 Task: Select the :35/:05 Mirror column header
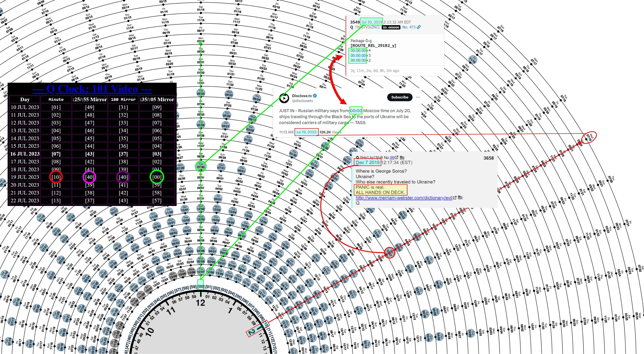click(x=157, y=99)
